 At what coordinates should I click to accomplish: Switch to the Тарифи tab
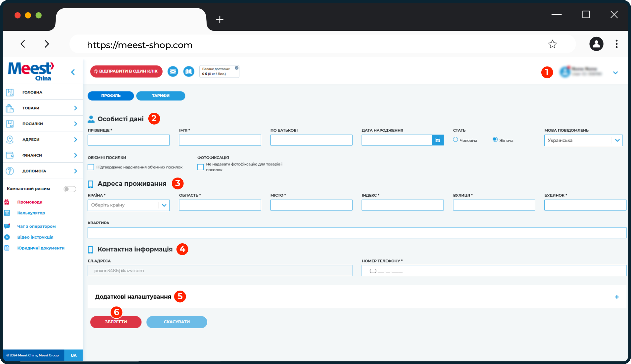point(161,96)
